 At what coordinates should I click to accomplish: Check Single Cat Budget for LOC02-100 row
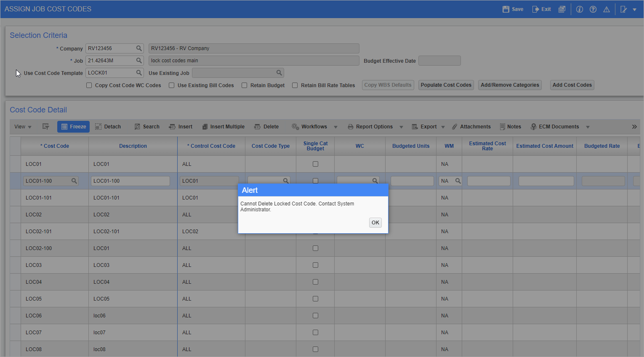(x=315, y=248)
